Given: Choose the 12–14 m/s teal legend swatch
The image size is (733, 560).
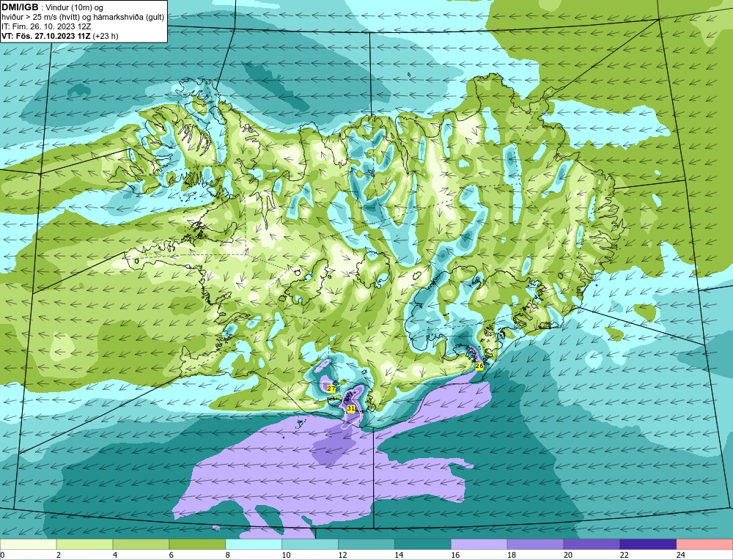Looking at the screenshot, I should 366,545.
